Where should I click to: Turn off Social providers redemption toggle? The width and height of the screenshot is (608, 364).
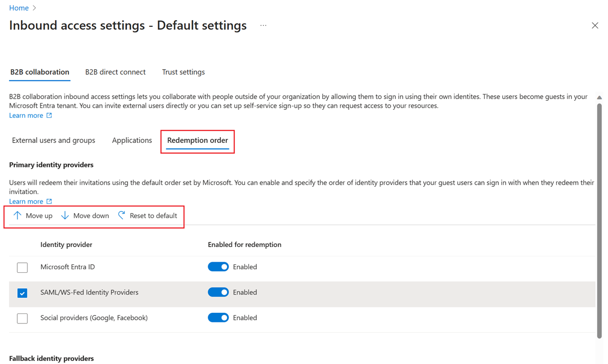pos(218,318)
